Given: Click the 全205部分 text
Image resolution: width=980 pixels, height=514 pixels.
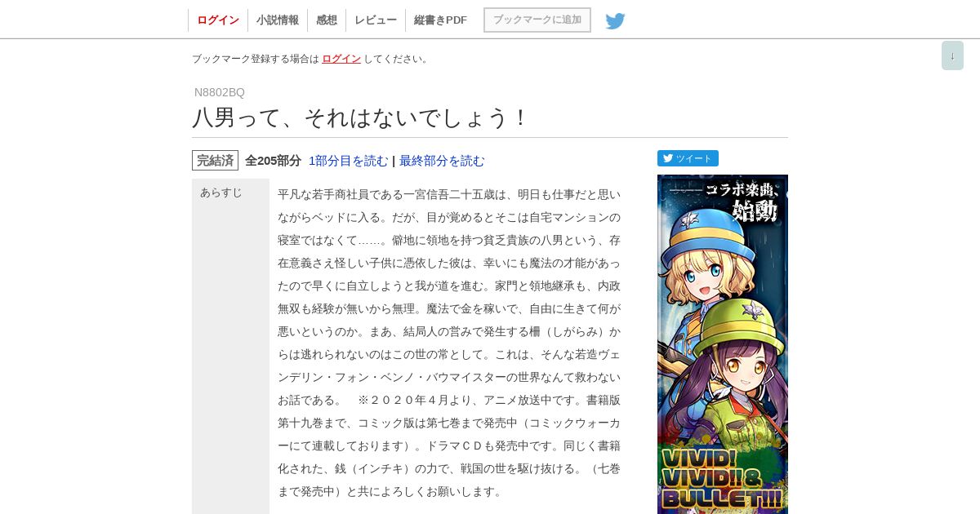Looking at the screenshot, I should coord(273,161).
